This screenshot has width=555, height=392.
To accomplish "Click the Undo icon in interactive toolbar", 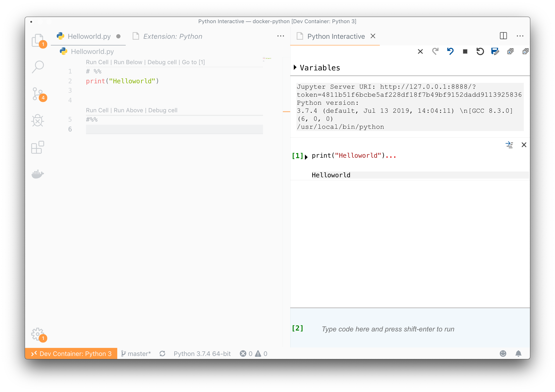I will pos(450,51).
